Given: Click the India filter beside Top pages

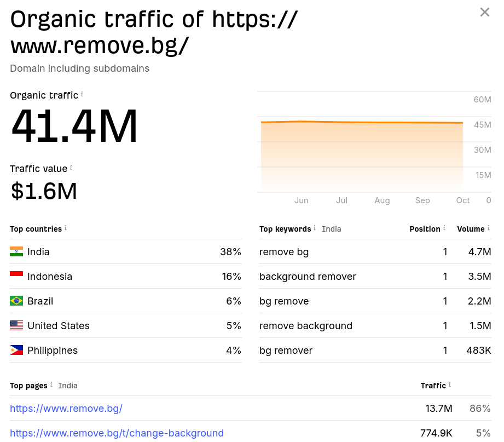Looking at the screenshot, I should pos(68,386).
